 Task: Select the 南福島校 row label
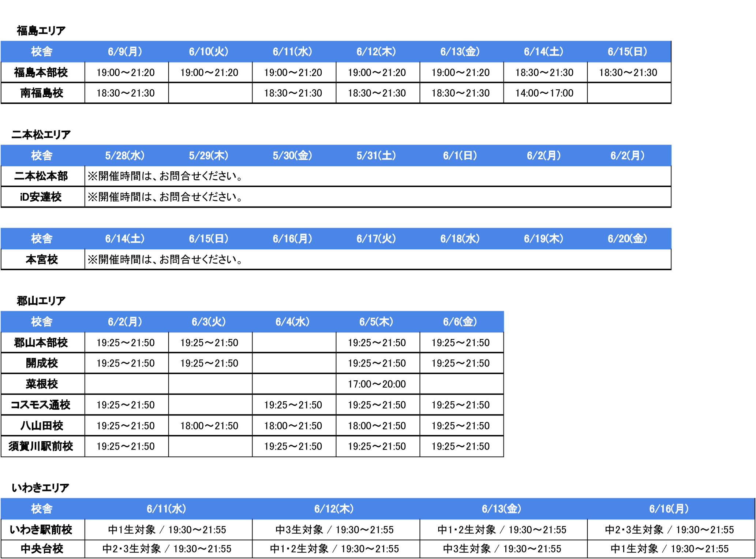click(x=42, y=93)
